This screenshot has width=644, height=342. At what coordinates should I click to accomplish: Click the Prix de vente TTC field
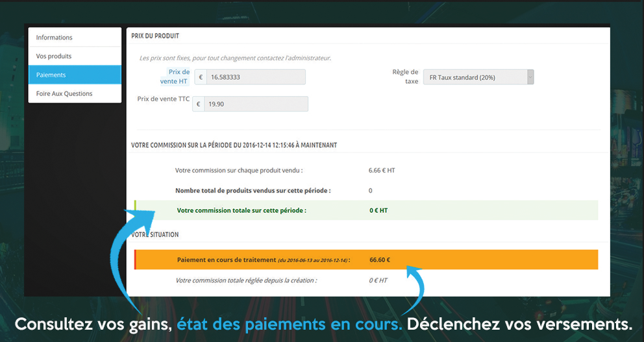pos(256,104)
